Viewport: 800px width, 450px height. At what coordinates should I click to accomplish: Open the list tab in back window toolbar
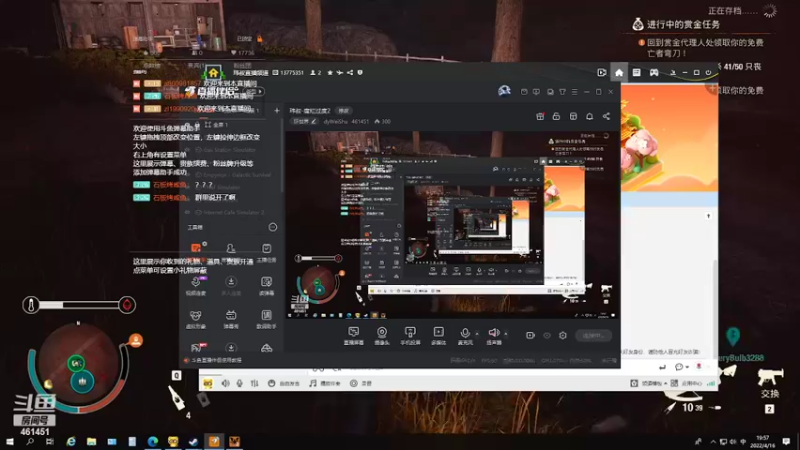click(x=636, y=72)
